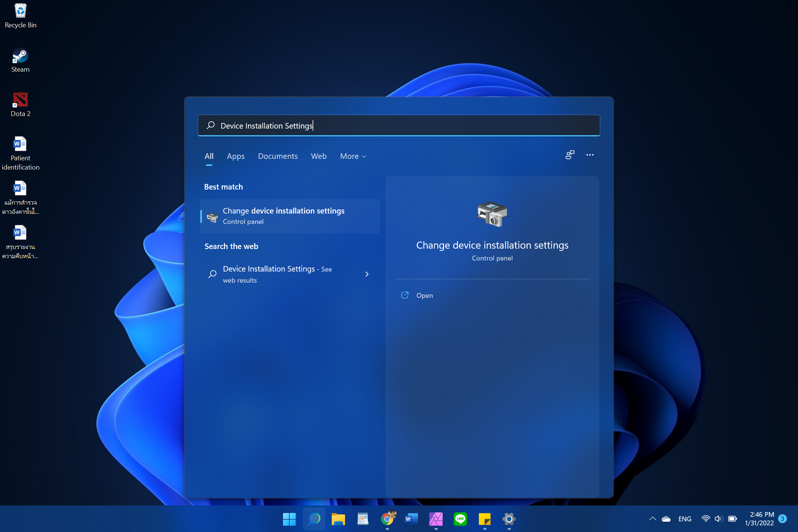Expand web results arrow for Device Installation Settings
Viewport: 798px width, 532px height.
tap(367, 274)
